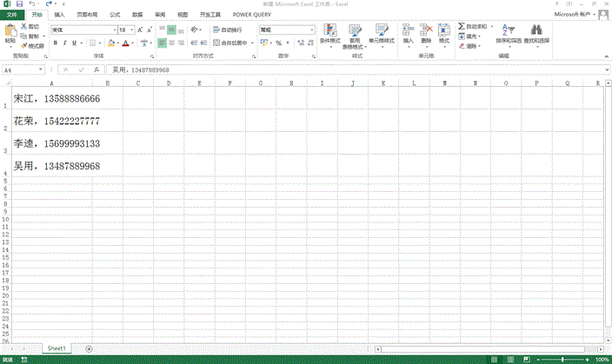The width and height of the screenshot is (612, 364).
Task: Click the AutoSum (自动求和) sigma icon
Action: point(462,28)
